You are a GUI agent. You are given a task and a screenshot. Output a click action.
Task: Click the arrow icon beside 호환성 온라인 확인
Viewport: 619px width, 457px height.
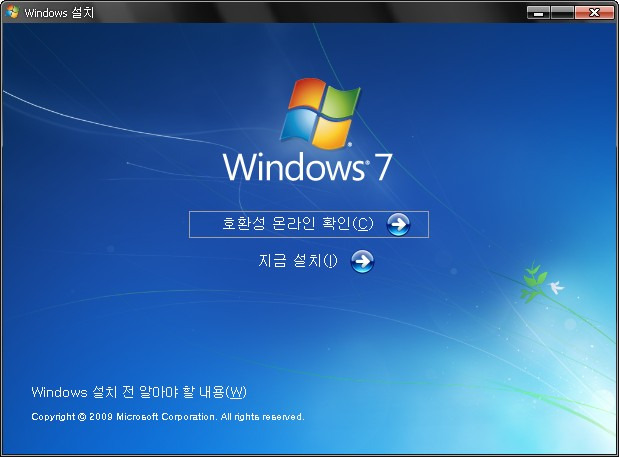398,225
